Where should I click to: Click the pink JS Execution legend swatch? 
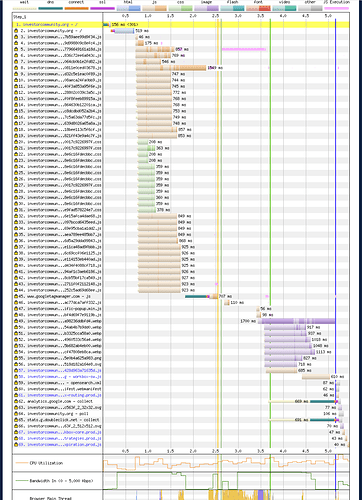coord(336,8)
